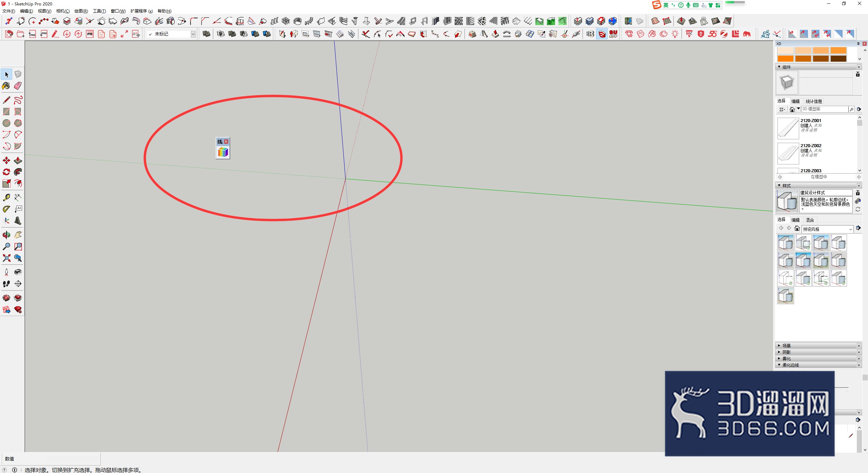868x473 pixels.
Task: Select the Push/Pull tool
Action: [18, 160]
